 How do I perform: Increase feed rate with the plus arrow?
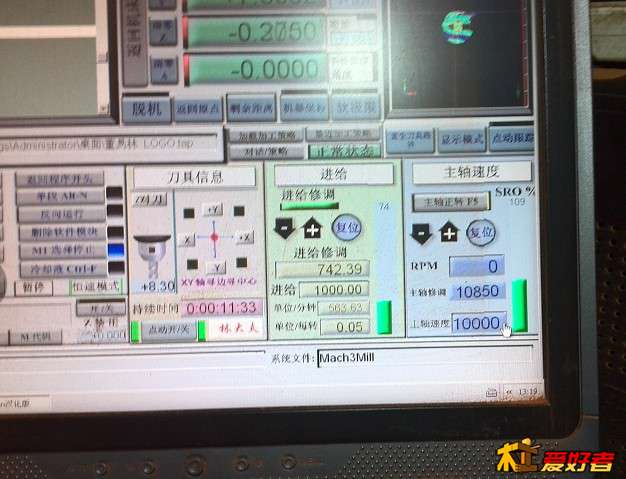coord(312,229)
